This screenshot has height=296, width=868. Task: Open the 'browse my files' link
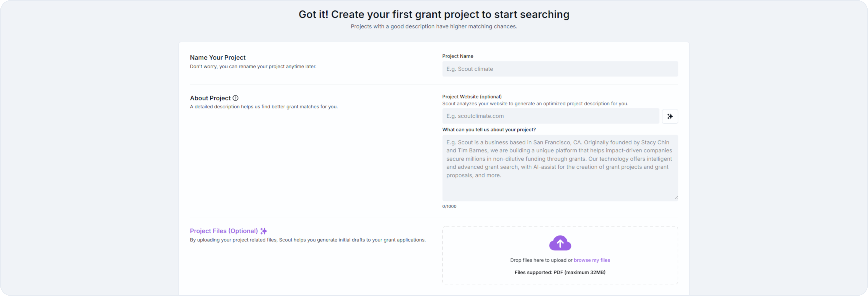coord(592,260)
